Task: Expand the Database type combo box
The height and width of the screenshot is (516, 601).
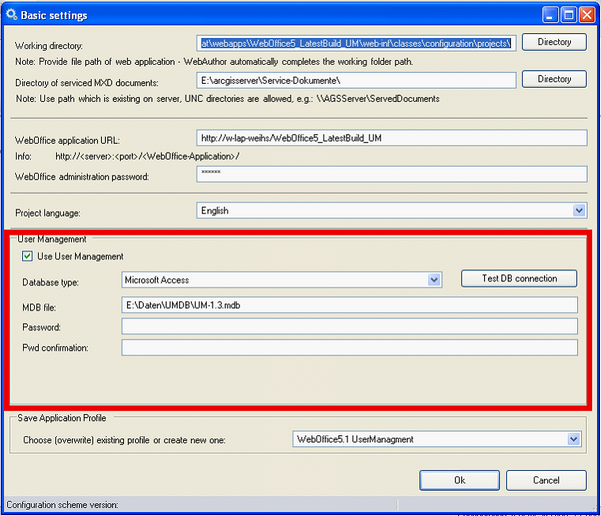Action: 434,280
